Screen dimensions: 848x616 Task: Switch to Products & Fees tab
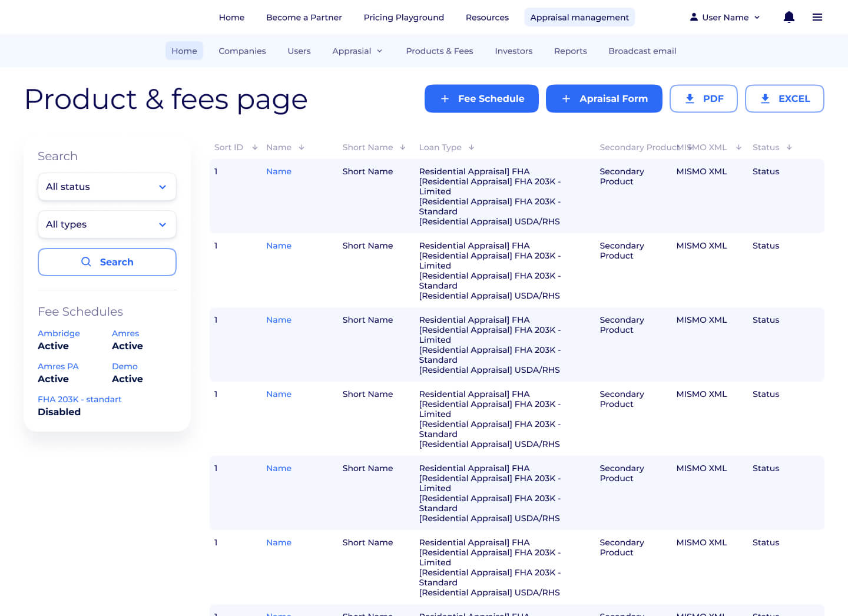439,51
